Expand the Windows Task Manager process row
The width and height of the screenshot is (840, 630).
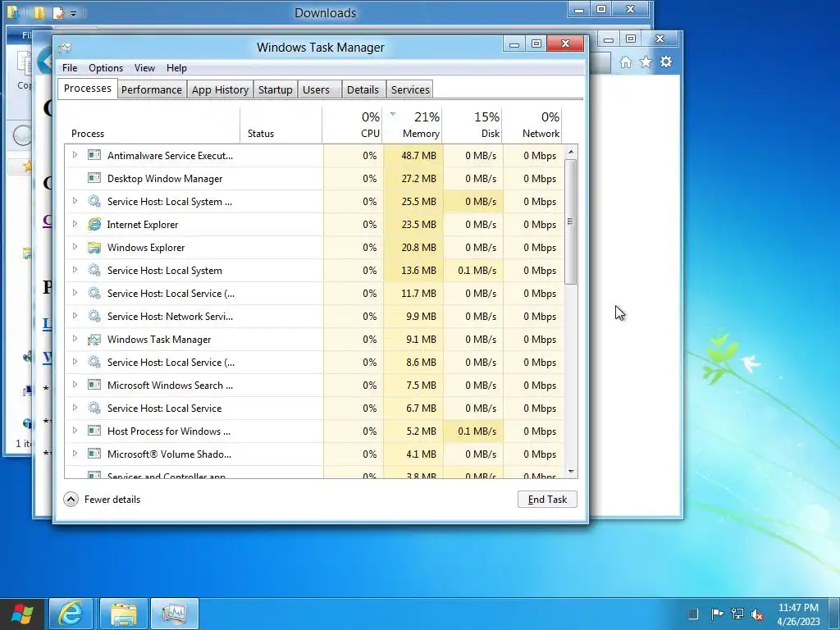point(75,339)
